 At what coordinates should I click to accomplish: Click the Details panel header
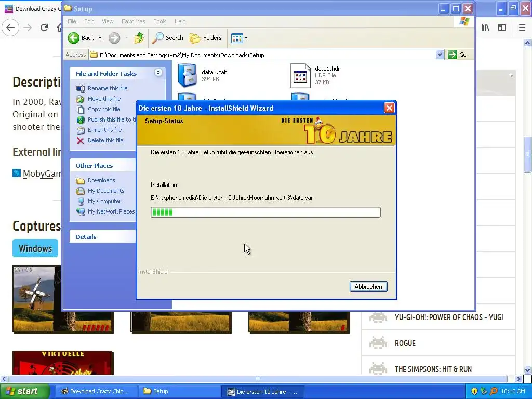pyautogui.click(x=103, y=237)
